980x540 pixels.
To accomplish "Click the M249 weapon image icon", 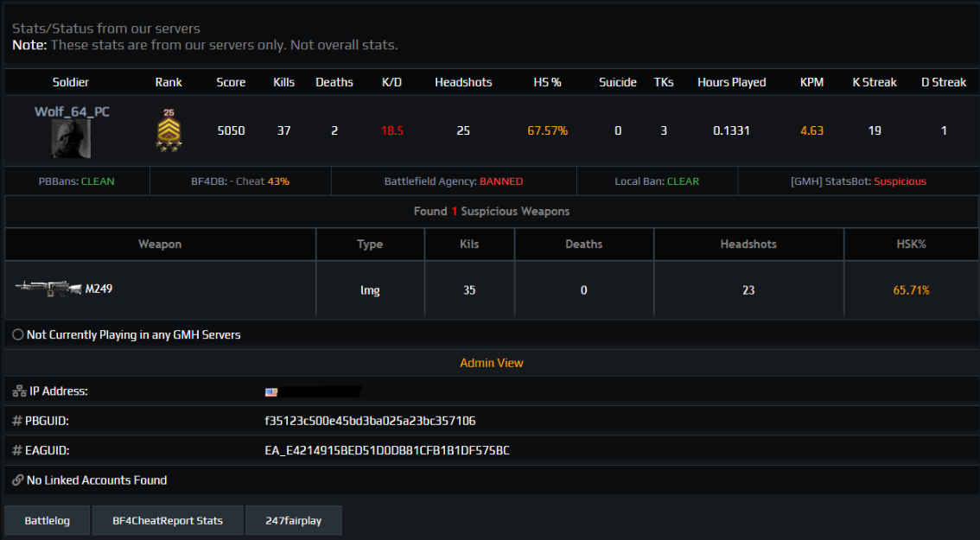I will click(x=48, y=289).
